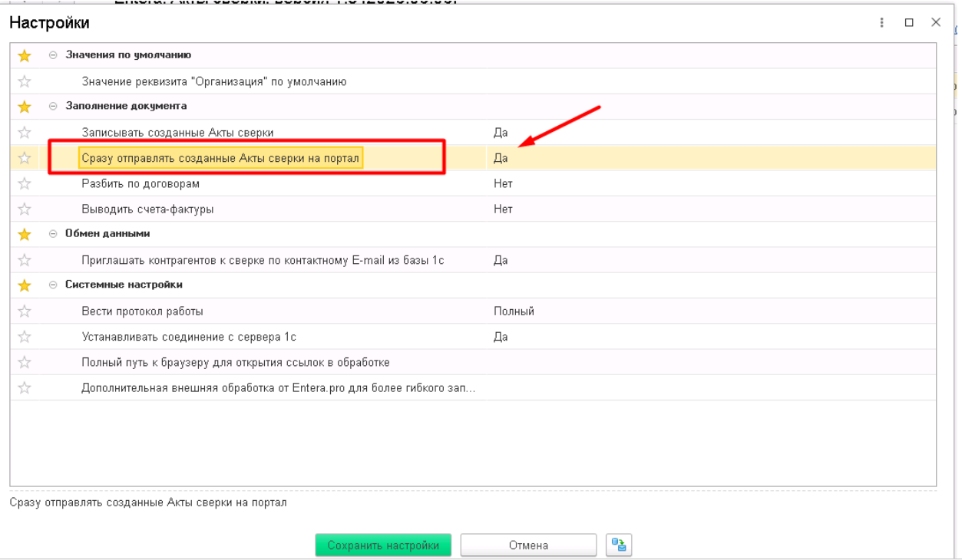Select Значение реквизита "Организация" по умолчанию row
The image size is (962, 560).
(214, 81)
